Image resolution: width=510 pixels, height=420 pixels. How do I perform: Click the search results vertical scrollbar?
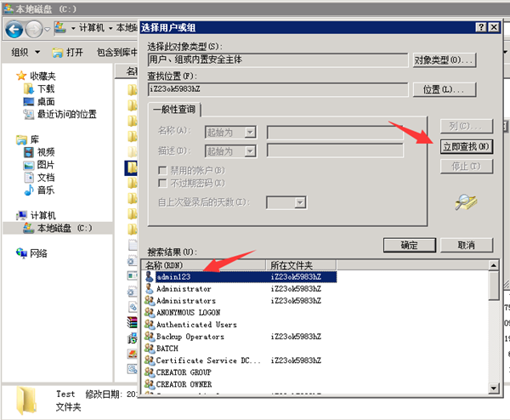coord(495,332)
